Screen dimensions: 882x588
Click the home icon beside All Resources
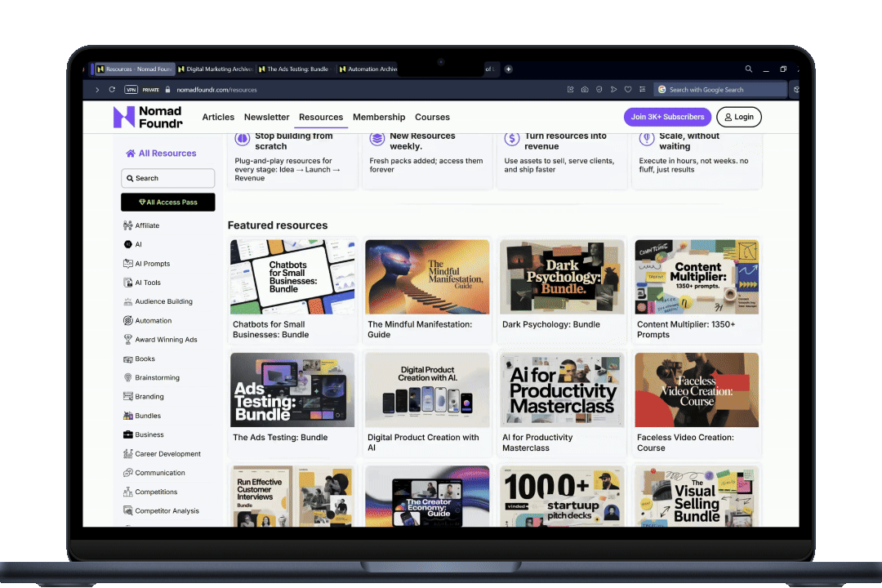click(131, 154)
